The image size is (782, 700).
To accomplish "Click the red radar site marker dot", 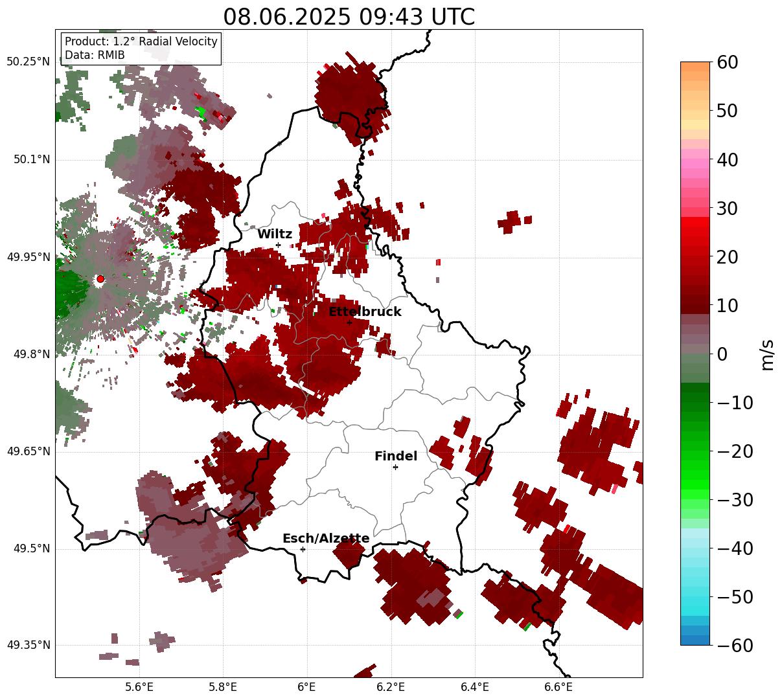I will tap(100, 279).
